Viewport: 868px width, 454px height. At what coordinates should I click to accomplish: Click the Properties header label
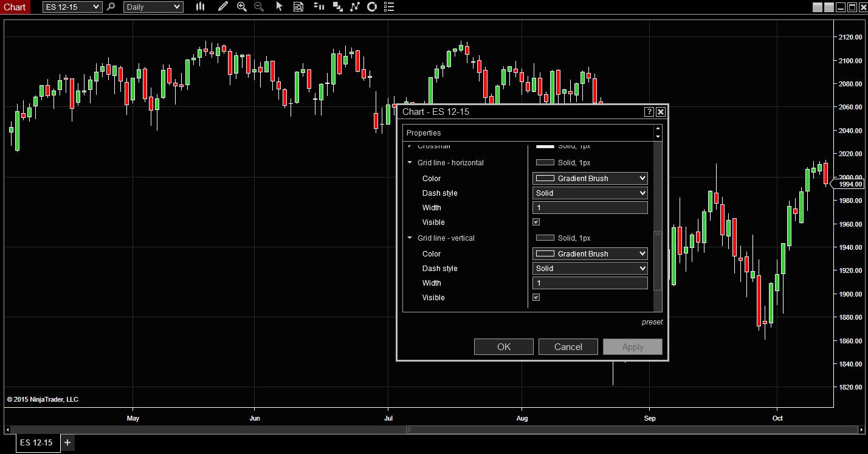(424, 133)
